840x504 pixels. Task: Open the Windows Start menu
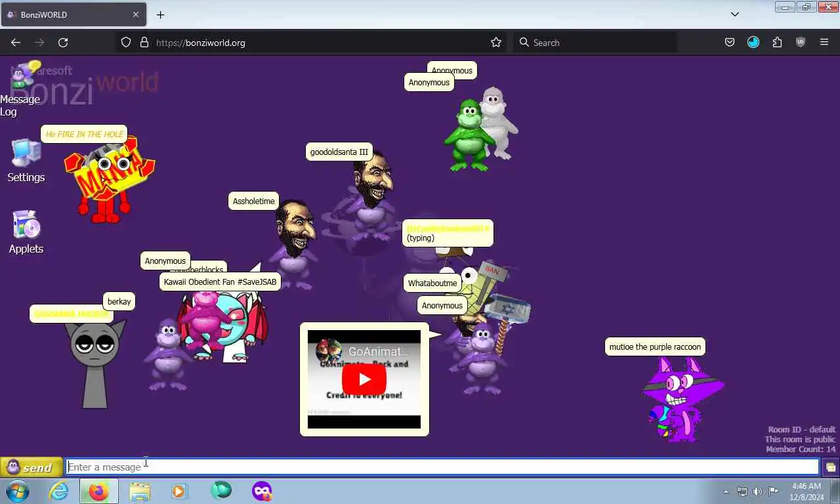[x=18, y=491]
